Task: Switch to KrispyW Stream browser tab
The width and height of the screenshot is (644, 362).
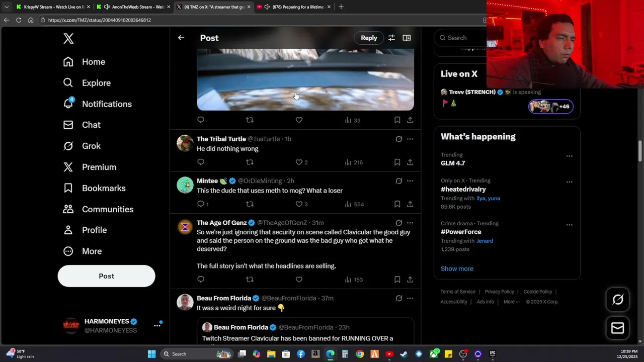Action: point(53,7)
